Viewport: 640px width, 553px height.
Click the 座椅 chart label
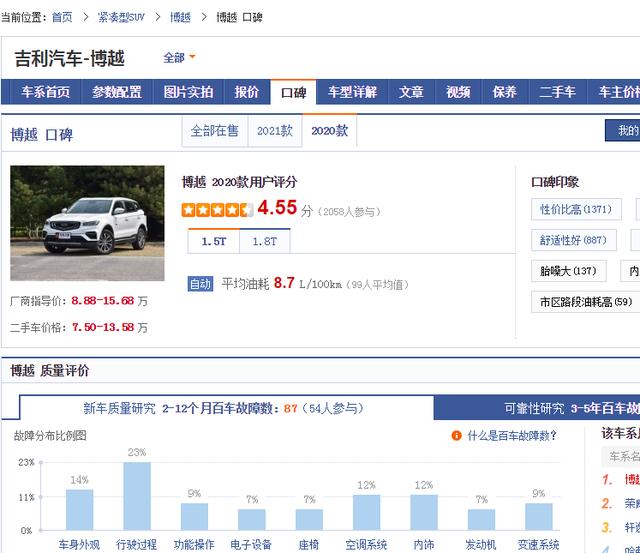(309, 544)
